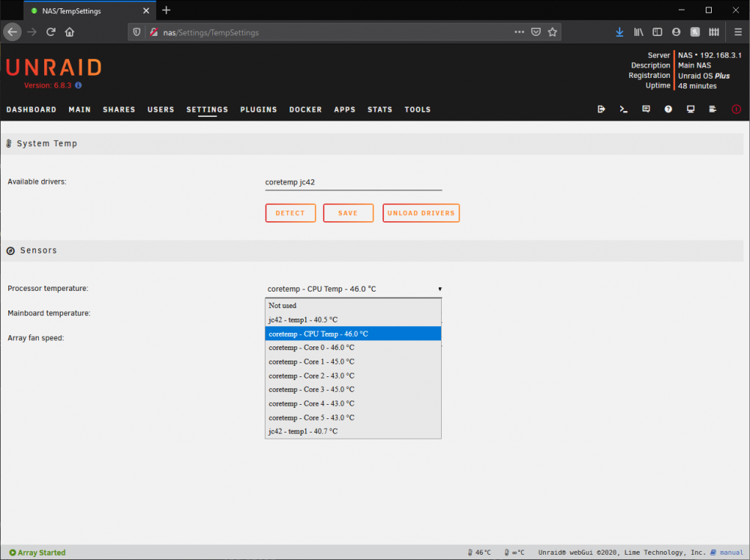Open the Apps menu

tap(344, 109)
